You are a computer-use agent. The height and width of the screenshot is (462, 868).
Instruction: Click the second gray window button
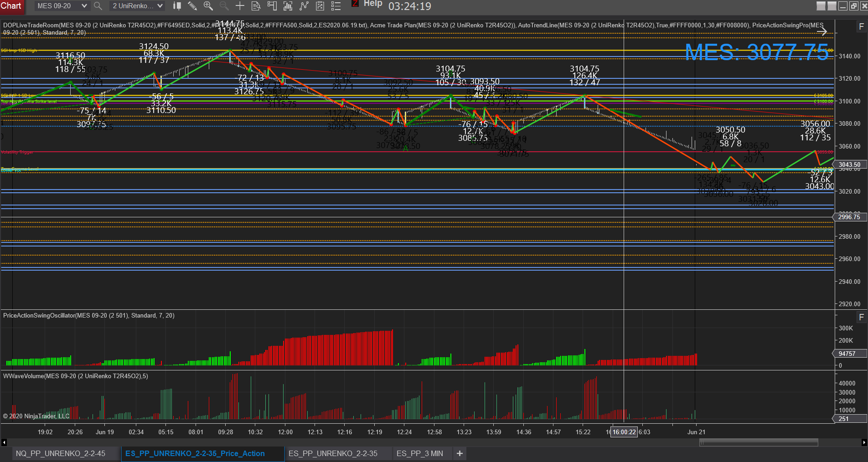coord(832,6)
